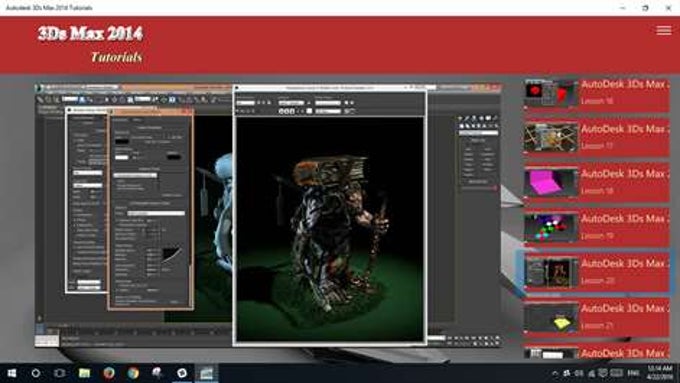Select the highlighted Lesson 20 tutorial
Screen dimensions: 680x383
point(597,272)
